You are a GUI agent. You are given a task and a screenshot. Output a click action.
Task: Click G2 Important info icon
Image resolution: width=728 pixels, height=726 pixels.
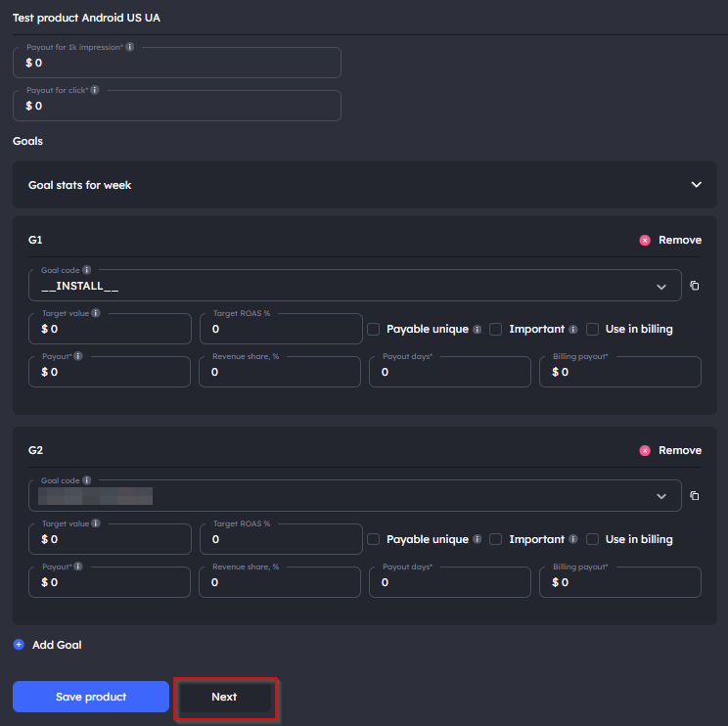click(x=573, y=539)
